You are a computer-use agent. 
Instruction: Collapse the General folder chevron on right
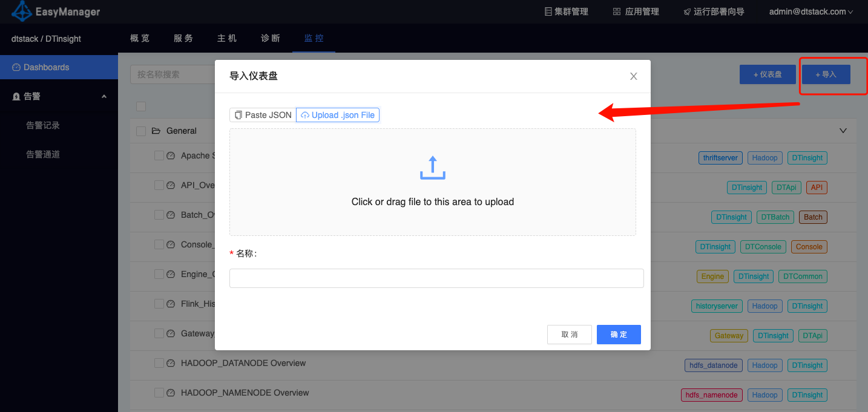click(x=843, y=131)
